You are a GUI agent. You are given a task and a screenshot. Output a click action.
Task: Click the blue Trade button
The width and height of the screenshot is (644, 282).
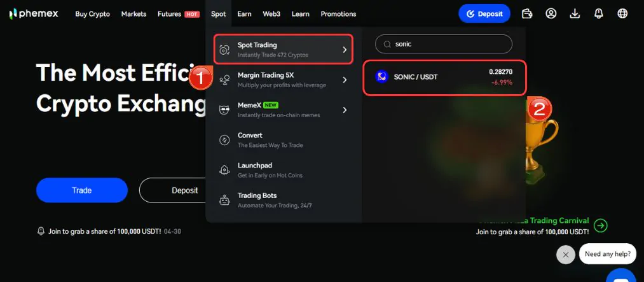pyautogui.click(x=82, y=190)
